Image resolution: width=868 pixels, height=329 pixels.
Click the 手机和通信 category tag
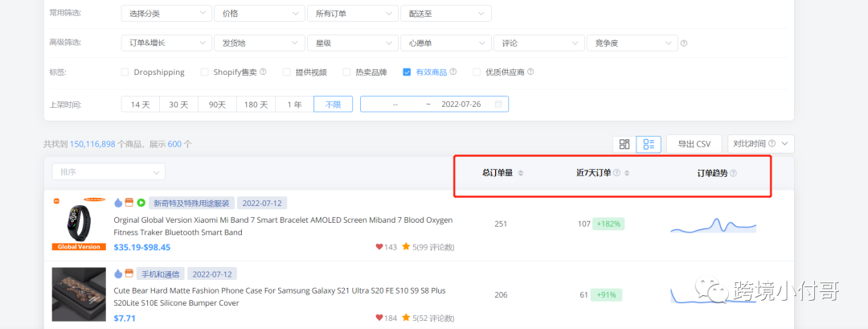(x=161, y=273)
